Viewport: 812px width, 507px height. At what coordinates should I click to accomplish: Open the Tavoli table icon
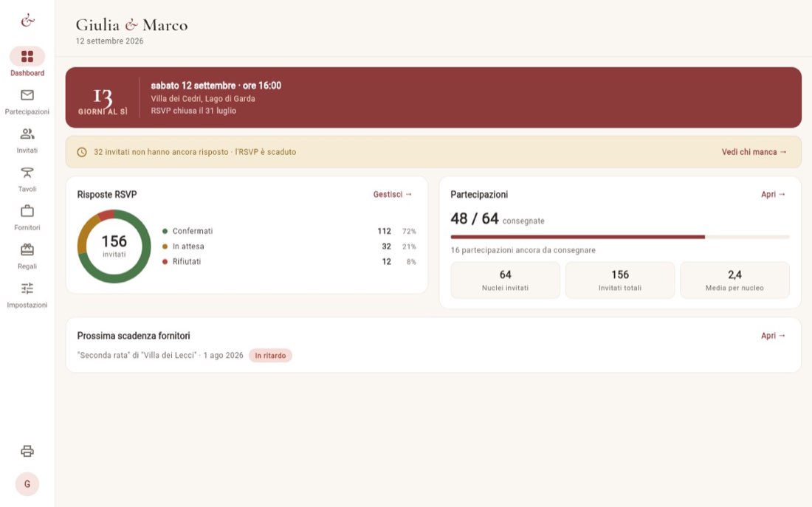(x=27, y=173)
